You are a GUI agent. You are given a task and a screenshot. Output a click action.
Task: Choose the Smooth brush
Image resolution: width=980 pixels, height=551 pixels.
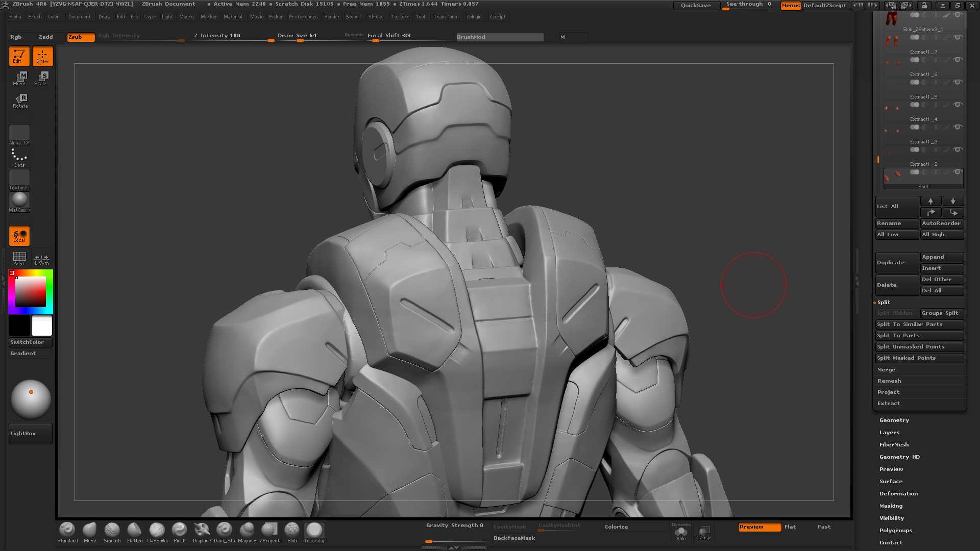(x=112, y=533)
